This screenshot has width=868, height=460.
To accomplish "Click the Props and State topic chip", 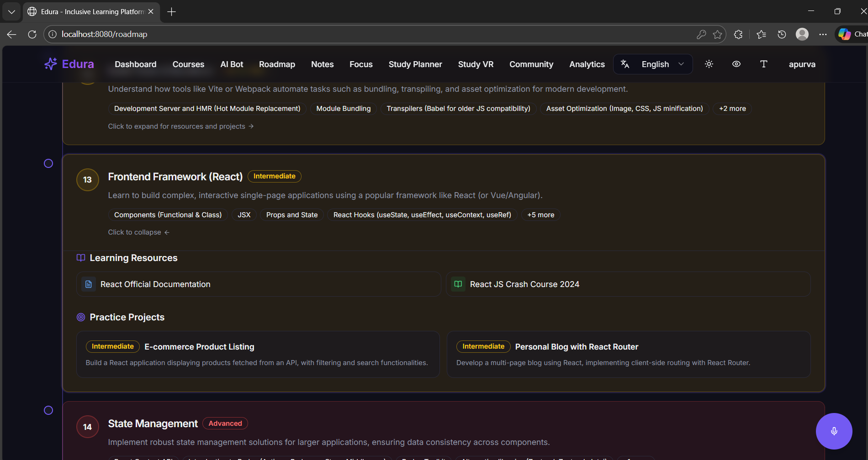I will point(292,215).
